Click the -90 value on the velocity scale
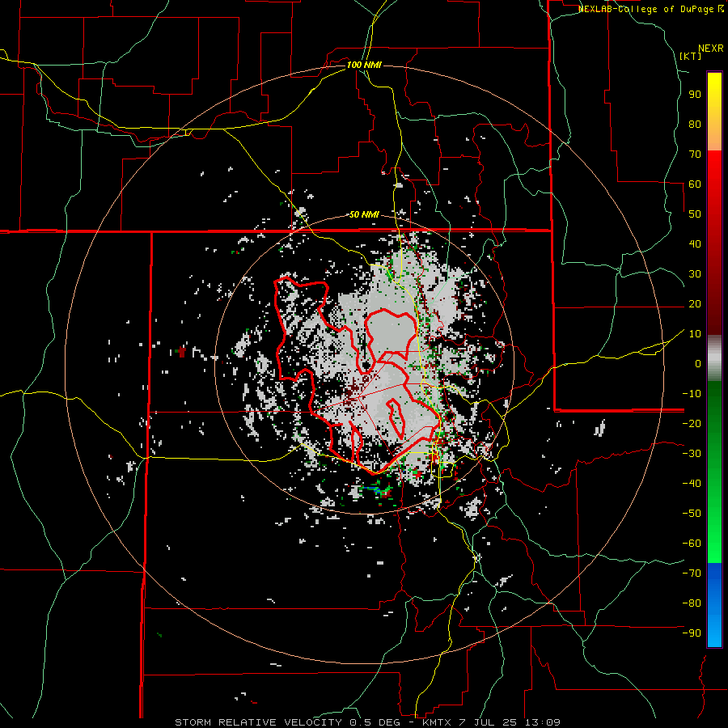Screen dimensions: 728x728 coord(692,633)
